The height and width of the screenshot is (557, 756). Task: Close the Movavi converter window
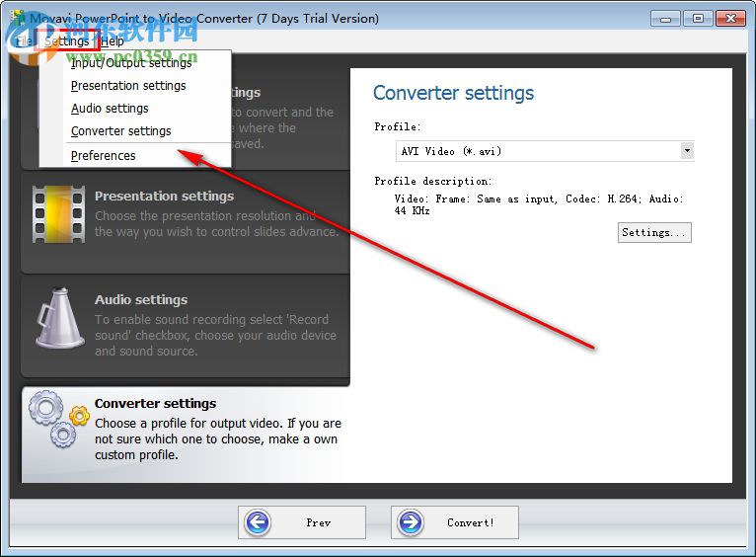[x=730, y=19]
